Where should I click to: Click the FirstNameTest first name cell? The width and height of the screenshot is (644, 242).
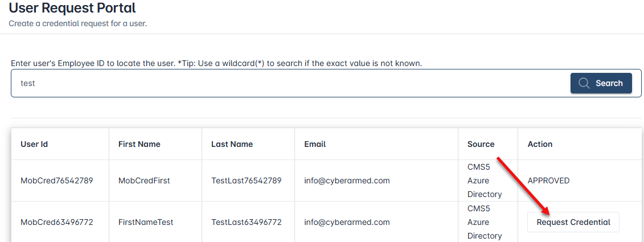coord(146,222)
